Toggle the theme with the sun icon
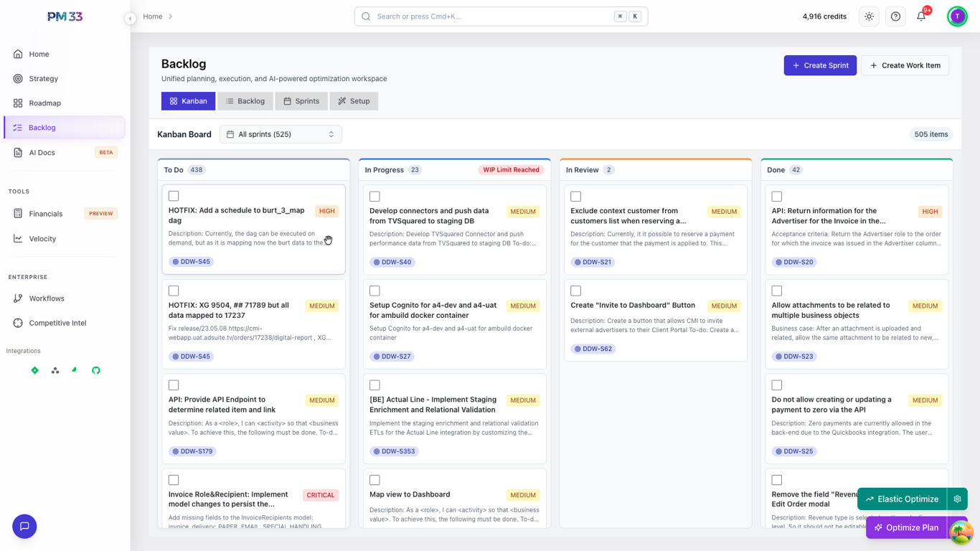980x551 pixels. click(x=869, y=16)
